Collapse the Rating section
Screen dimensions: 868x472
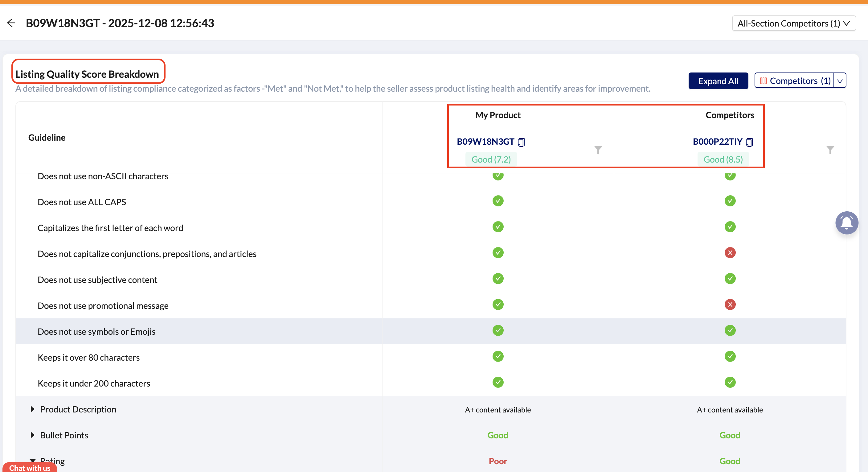(x=32, y=461)
